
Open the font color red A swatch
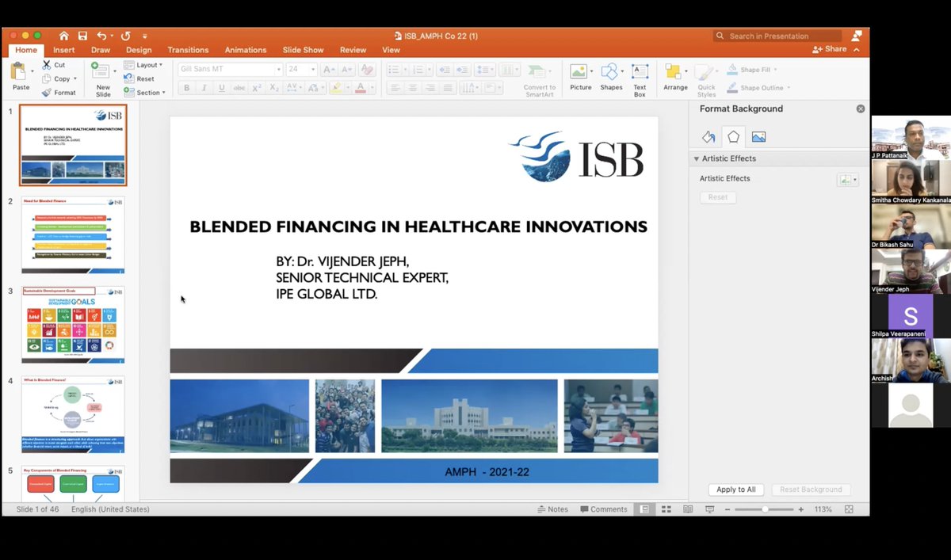coord(361,88)
